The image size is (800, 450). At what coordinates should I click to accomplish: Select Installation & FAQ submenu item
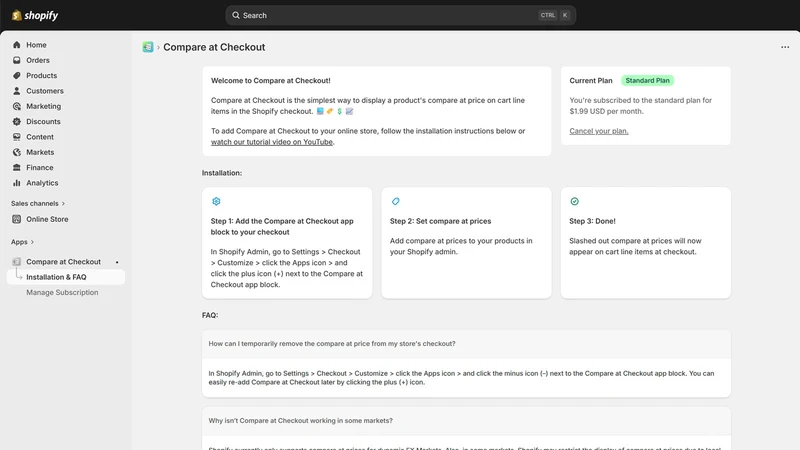click(66, 277)
